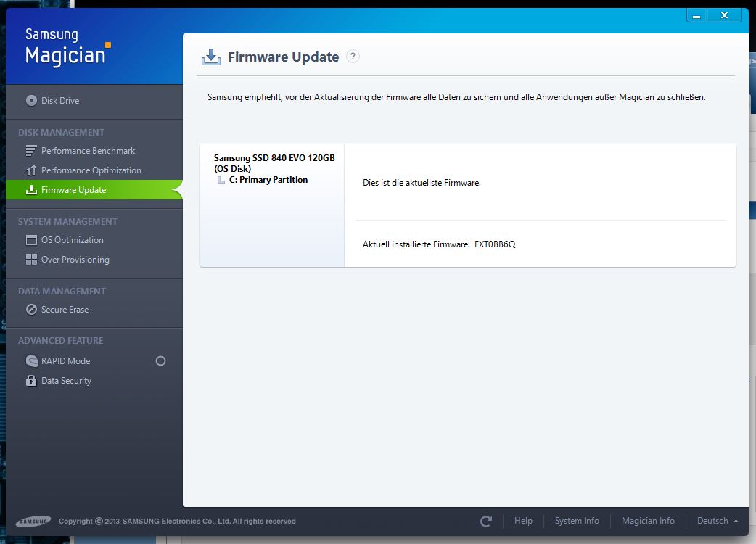Click 'Dies ist die aktuellste Firmware.' text
756x544 pixels.
(422, 183)
